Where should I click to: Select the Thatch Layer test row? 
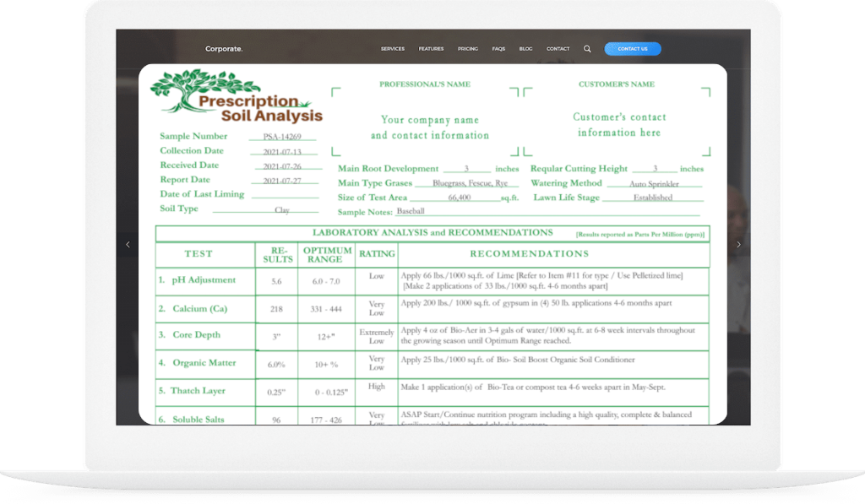pos(432,392)
